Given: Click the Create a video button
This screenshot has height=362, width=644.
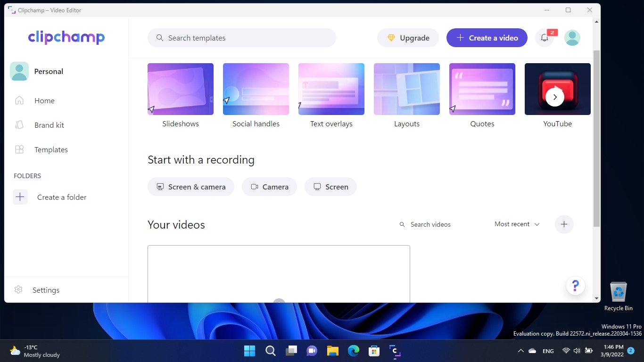Looking at the screenshot, I should coord(487,38).
